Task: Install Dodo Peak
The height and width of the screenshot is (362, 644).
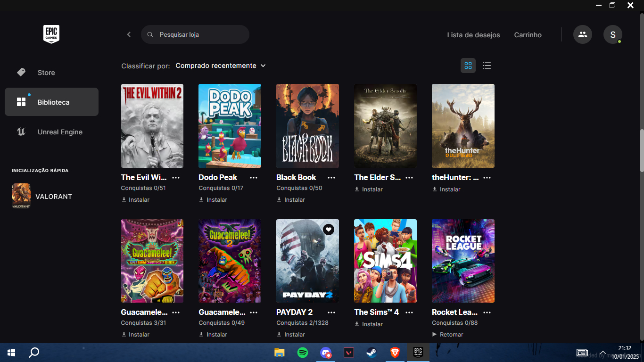Action: (213, 200)
